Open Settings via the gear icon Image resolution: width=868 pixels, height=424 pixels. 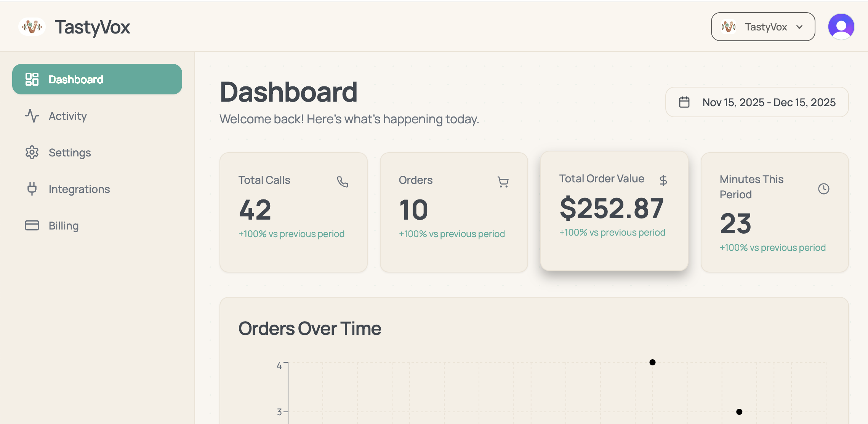point(32,152)
